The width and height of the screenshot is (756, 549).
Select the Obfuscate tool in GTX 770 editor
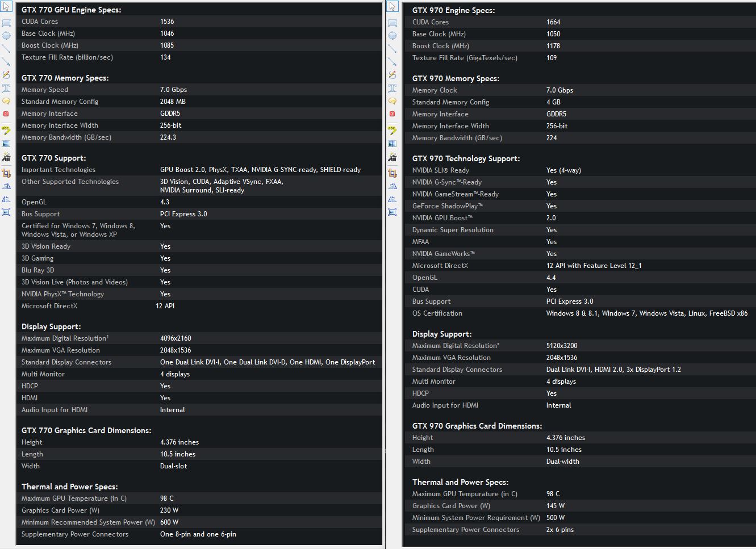(6, 144)
